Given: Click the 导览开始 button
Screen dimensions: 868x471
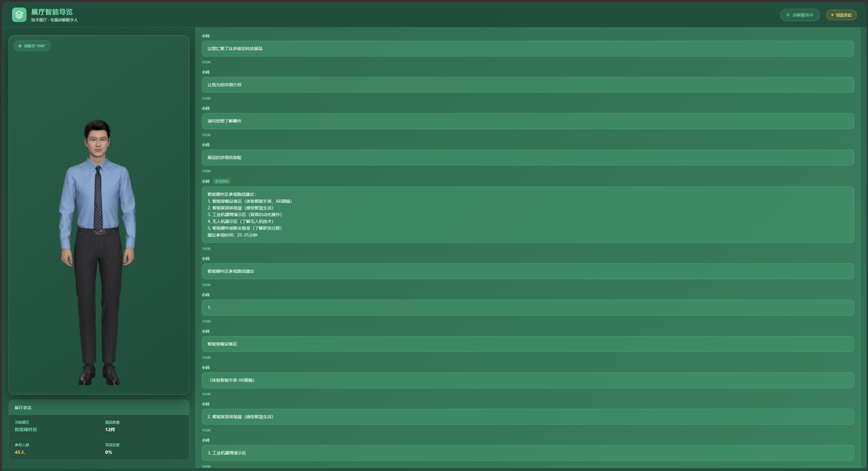Looking at the screenshot, I should (x=842, y=15).
